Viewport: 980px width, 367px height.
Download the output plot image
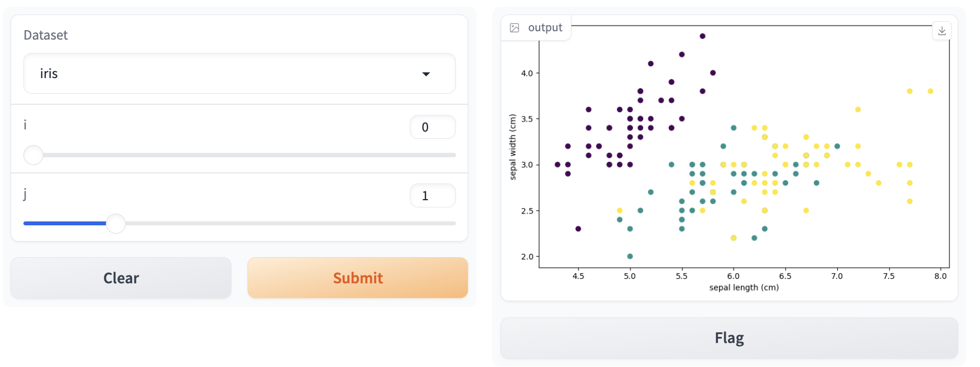[x=942, y=31]
